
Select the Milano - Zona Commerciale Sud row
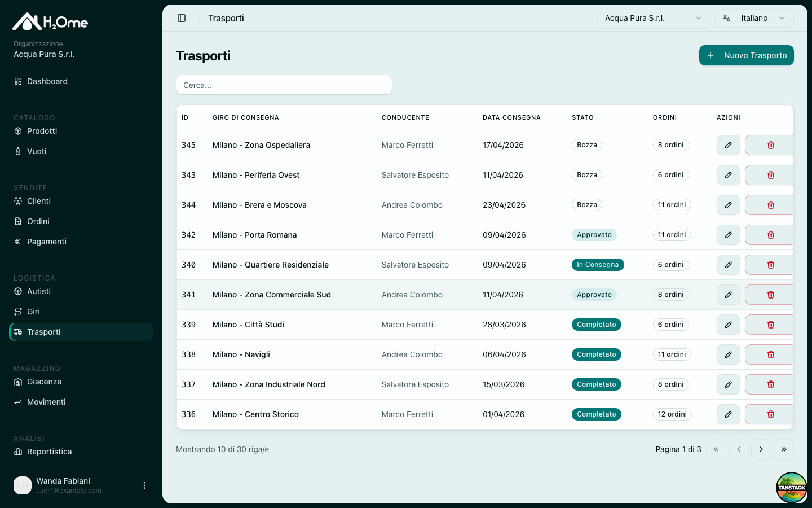(485, 295)
